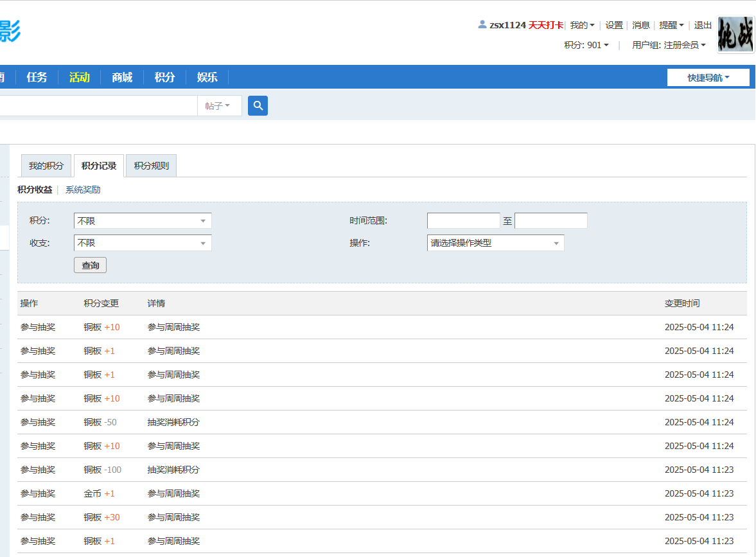Switch to the 我的积分 tab
The image size is (756, 557).
pos(46,165)
